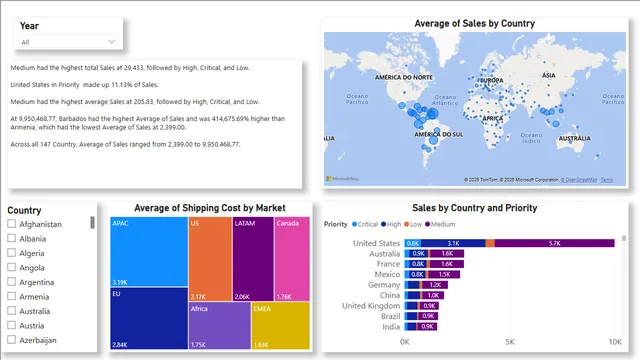This screenshot has height=360, width=640.
Task: Select the Algeria country checkbox
Action: tap(12, 253)
